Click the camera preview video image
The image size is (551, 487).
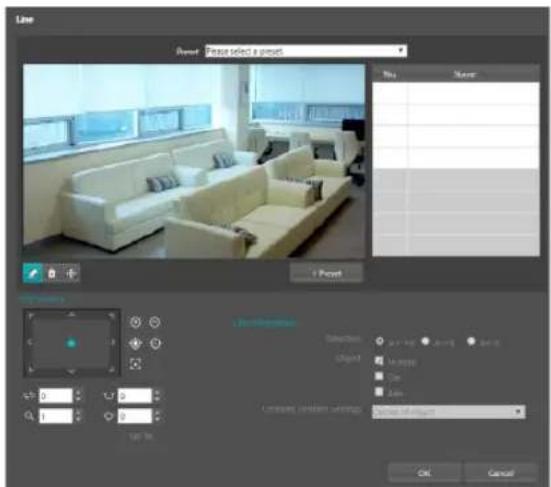[194, 161]
